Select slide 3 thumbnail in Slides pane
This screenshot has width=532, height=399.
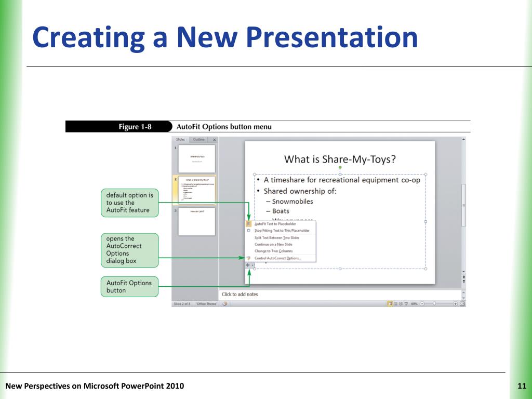coord(197,221)
